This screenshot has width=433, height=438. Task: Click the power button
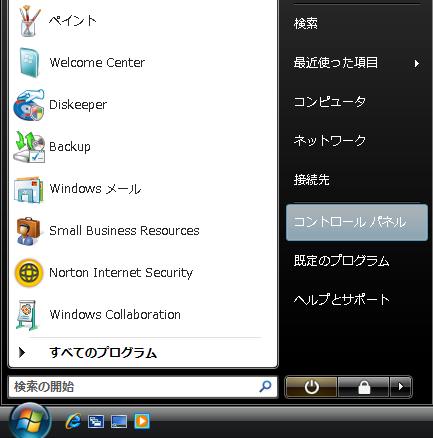coord(311,387)
